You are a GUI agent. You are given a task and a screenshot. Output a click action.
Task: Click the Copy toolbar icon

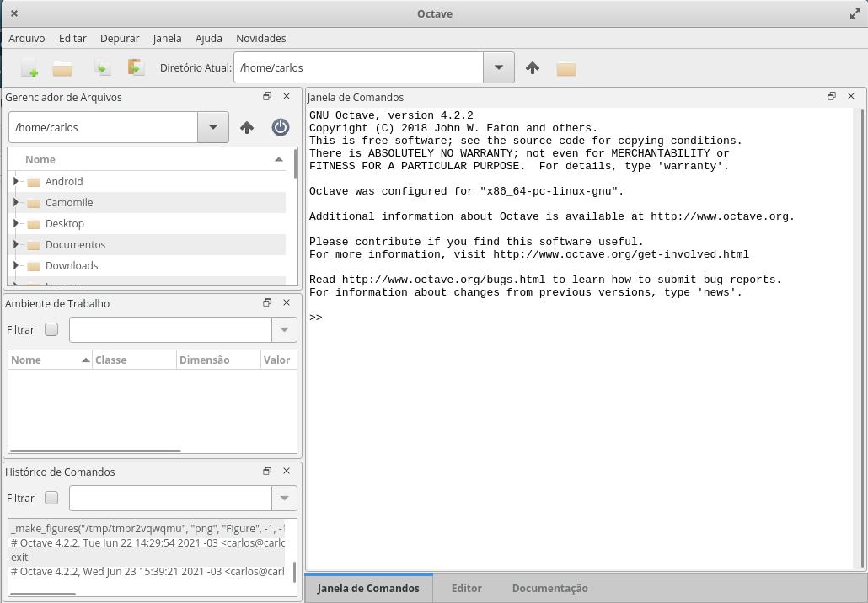coord(103,68)
